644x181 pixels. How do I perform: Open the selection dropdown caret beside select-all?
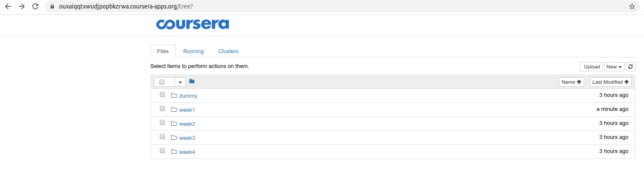click(180, 82)
